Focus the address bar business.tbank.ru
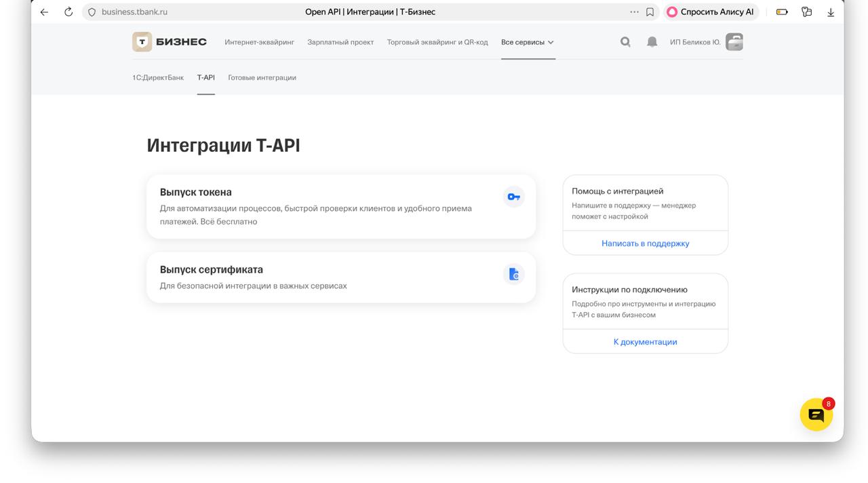 point(134,12)
